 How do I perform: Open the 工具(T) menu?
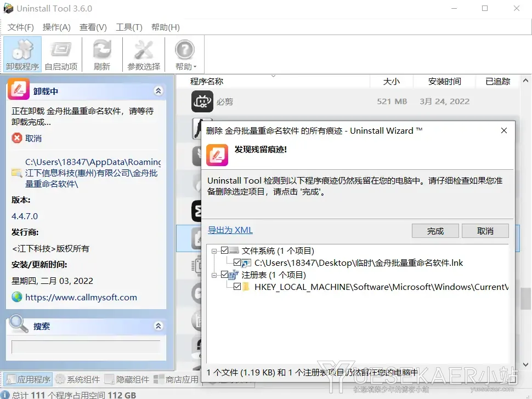point(129,27)
